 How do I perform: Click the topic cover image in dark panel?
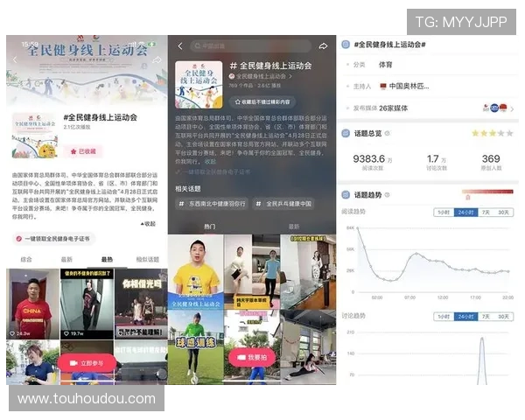199,84
